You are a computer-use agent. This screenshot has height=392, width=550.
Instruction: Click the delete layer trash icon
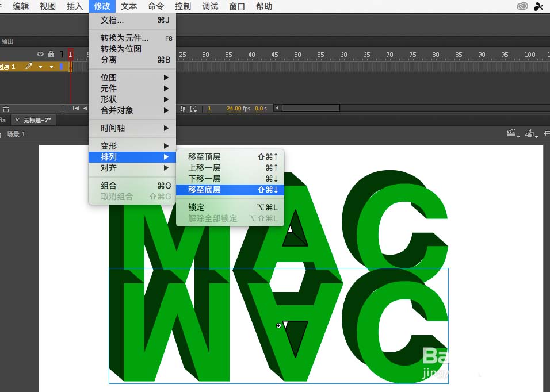click(x=6, y=109)
